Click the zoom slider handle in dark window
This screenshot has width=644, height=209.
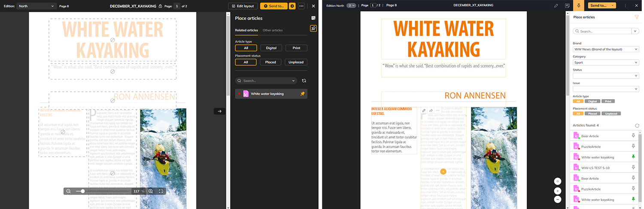pyautogui.click(x=82, y=191)
